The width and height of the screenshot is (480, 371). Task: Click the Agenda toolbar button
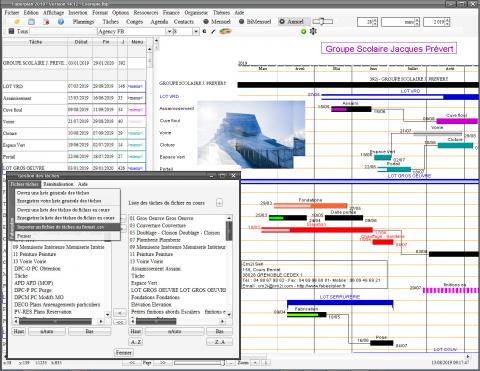coord(159,22)
